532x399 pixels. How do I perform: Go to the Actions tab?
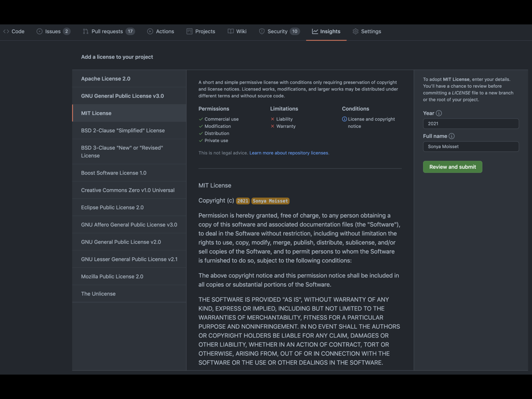pos(161,31)
